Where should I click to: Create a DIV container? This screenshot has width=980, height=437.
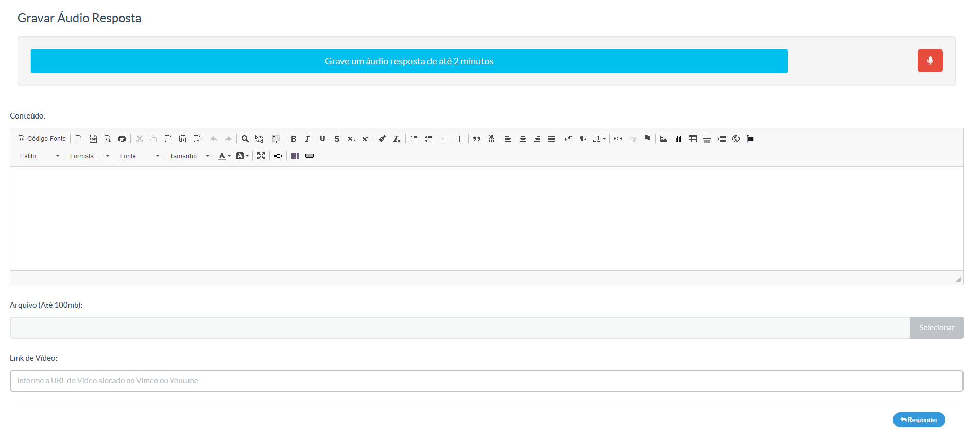click(491, 139)
